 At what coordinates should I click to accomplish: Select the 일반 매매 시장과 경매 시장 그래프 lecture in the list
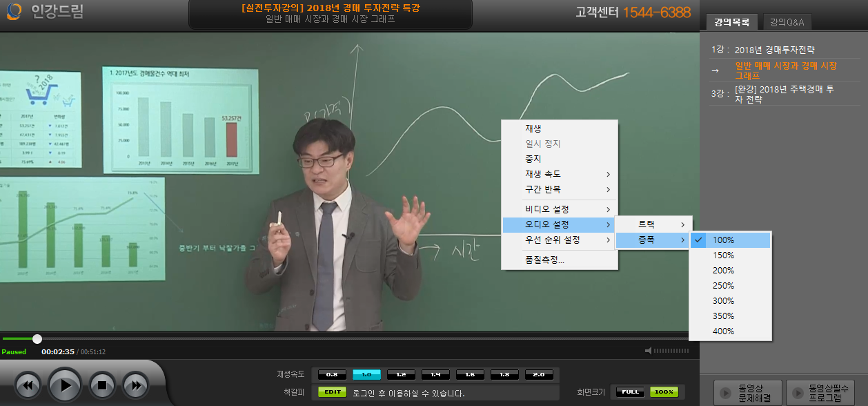787,70
